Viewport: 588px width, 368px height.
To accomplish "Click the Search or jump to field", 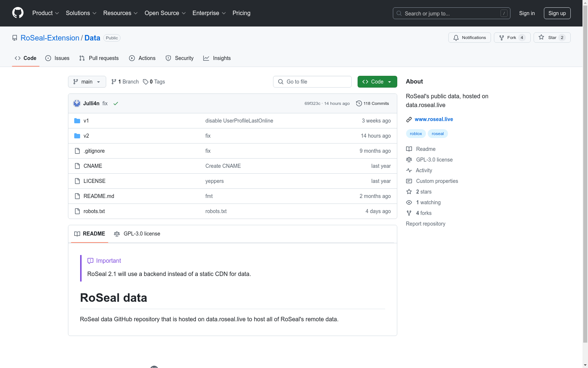I will tap(452, 13).
